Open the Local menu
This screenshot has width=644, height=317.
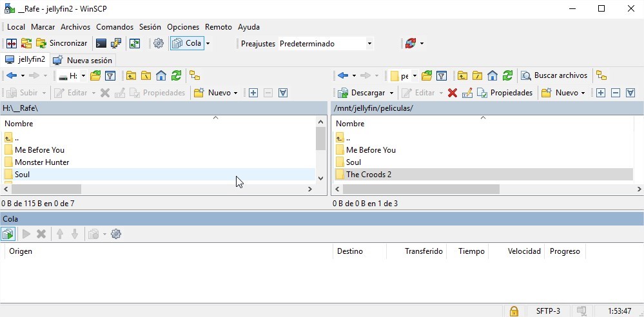pyautogui.click(x=16, y=27)
